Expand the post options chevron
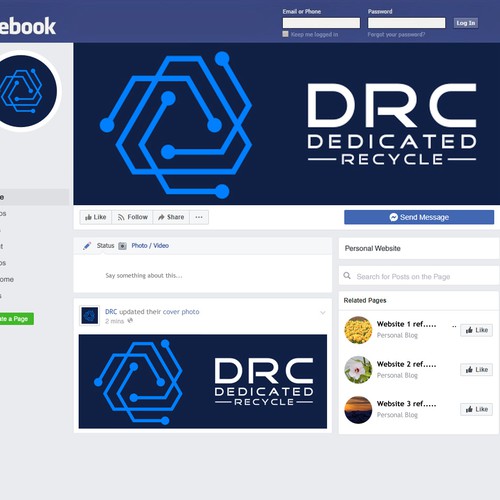This screenshot has height=500, width=500. click(x=323, y=313)
